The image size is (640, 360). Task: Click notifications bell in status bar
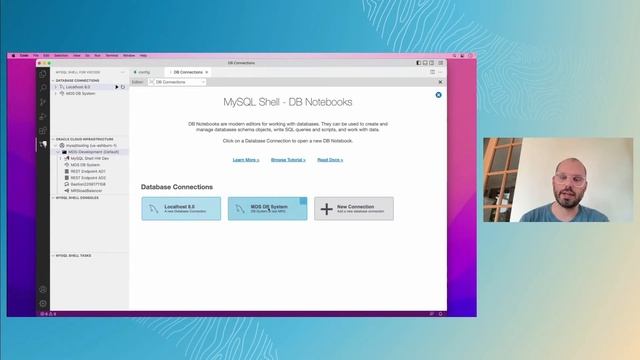point(440,314)
